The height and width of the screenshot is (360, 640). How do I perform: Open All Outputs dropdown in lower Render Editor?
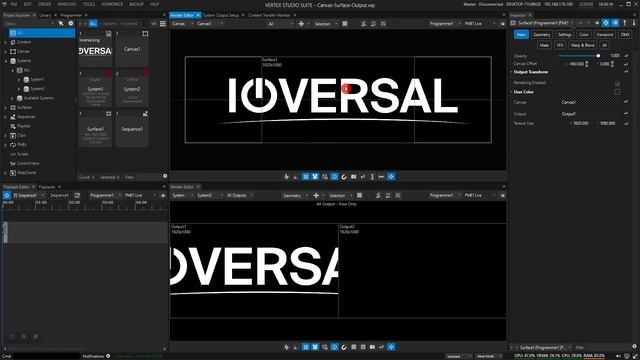(x=240, y=196)
